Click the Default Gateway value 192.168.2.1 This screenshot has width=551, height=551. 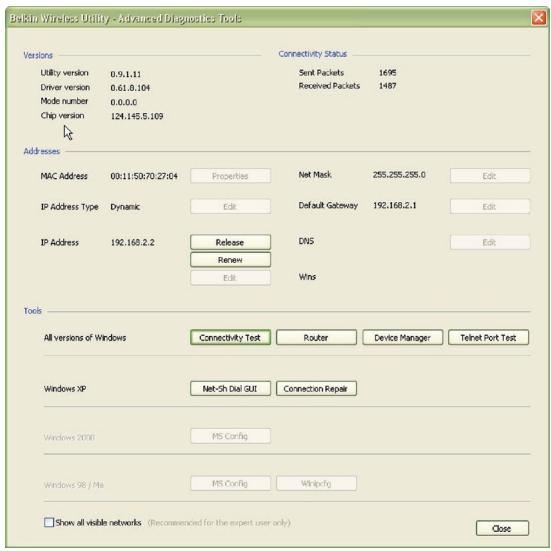tap(395, 205)
